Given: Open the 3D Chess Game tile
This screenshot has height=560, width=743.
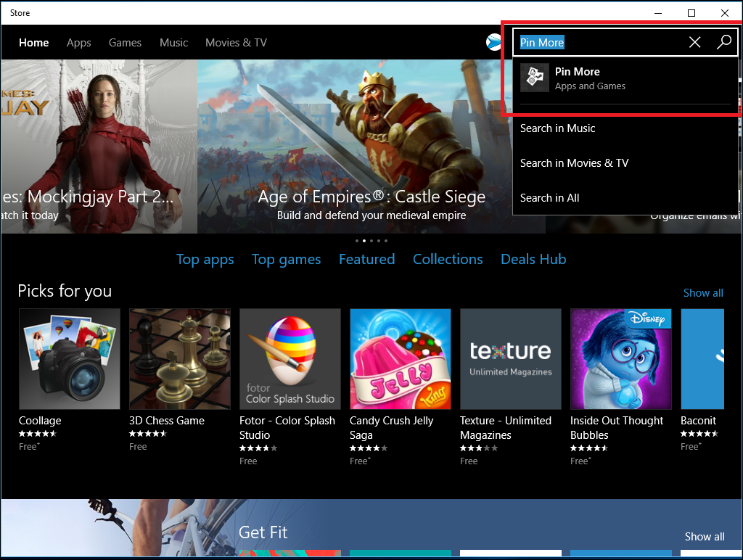Looking at the screenshot, I should coord(180,359).
